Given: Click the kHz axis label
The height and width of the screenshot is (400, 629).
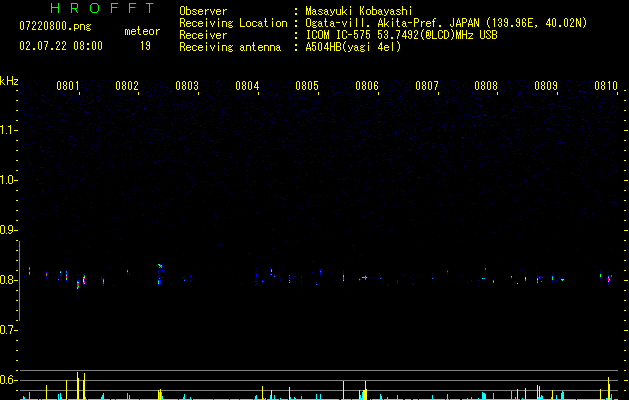Looking at the screenshot, I should 9,81.
